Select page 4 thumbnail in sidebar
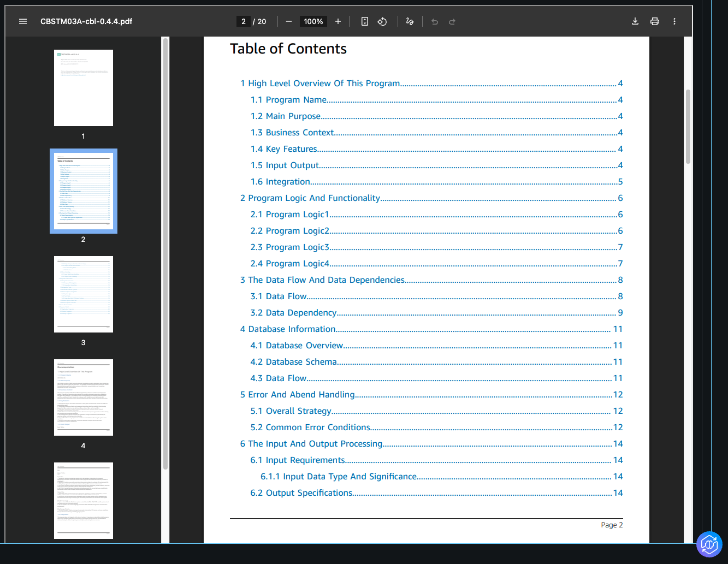The height and width of the screenshot is (564, 728). coord(84,397)
